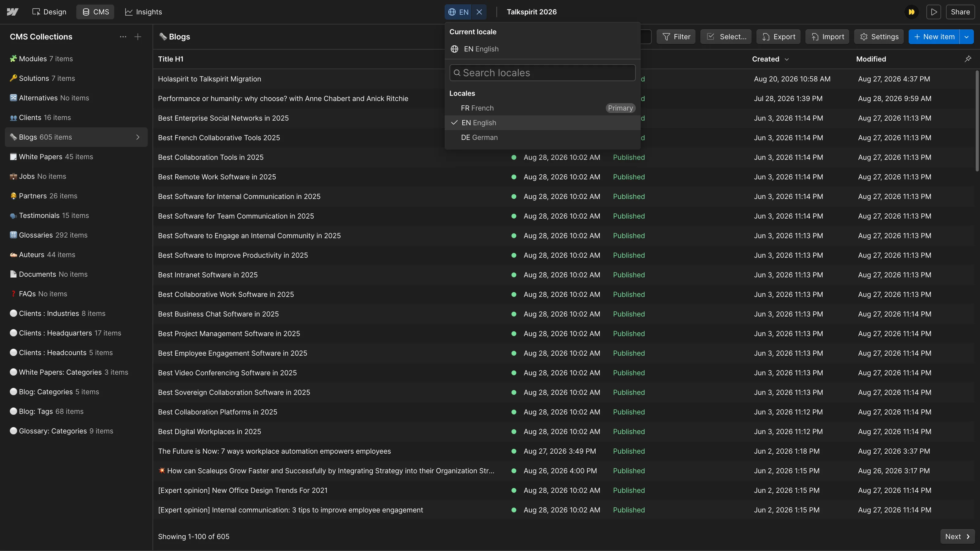
Task: Open 'Holaspirit to Talkspirit Migration' item
Action: [209, 79]
